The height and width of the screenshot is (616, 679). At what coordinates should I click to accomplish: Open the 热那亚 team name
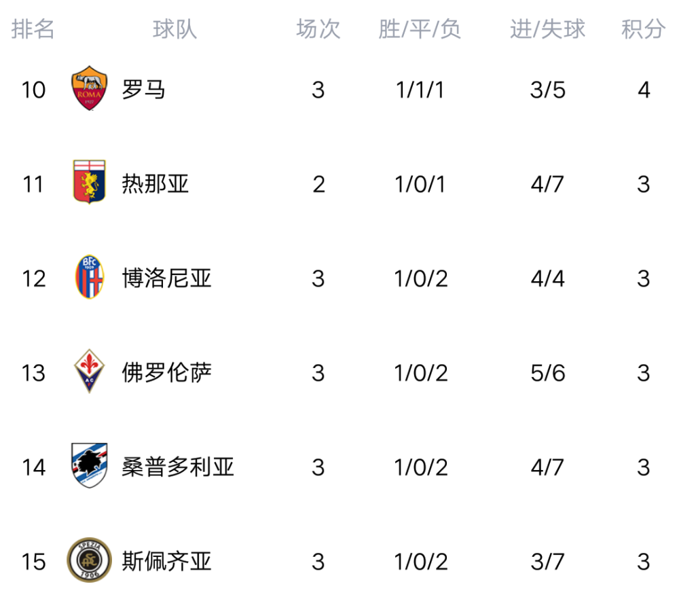(x=155, y=184)
